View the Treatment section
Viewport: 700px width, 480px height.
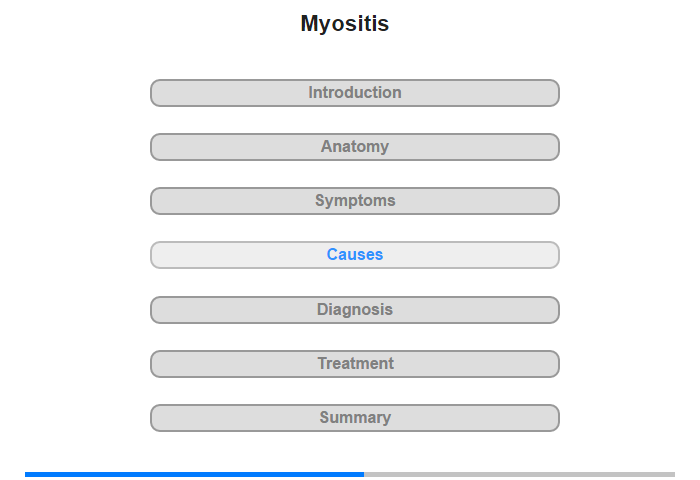pyautogui.click(x=355, y=364)
